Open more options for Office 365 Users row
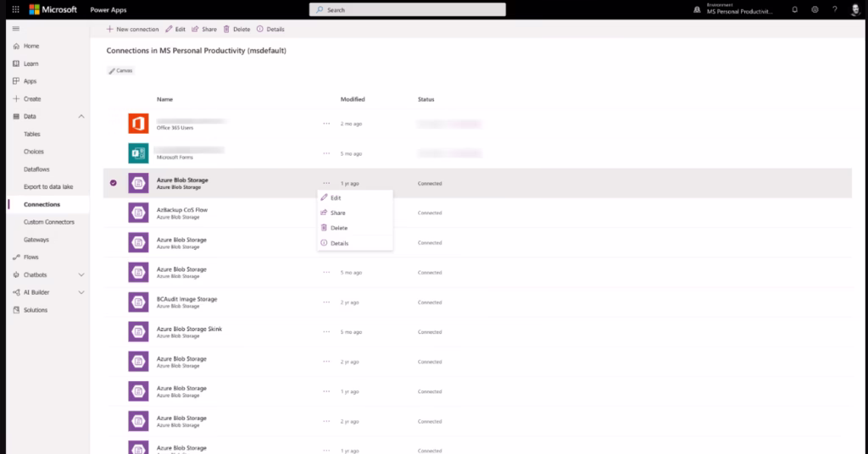The width and height of the screenshot is (868, 454). coord(326,124)
